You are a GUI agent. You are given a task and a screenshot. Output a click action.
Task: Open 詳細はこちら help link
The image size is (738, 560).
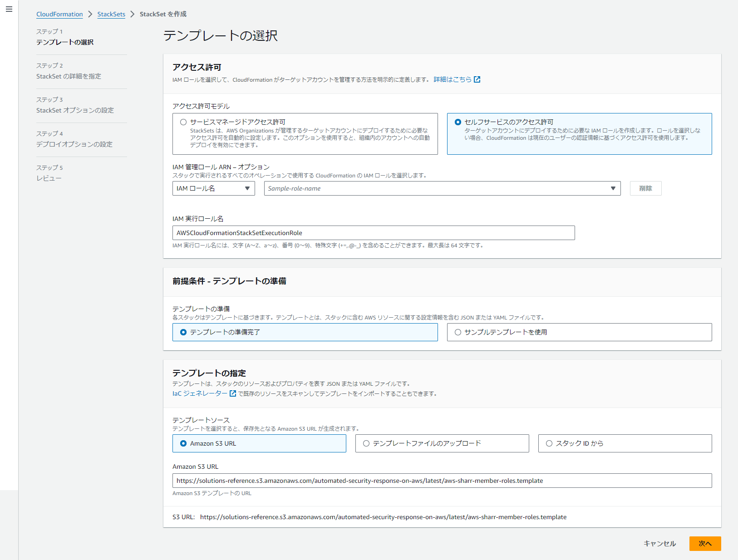(x=453, y=79)
